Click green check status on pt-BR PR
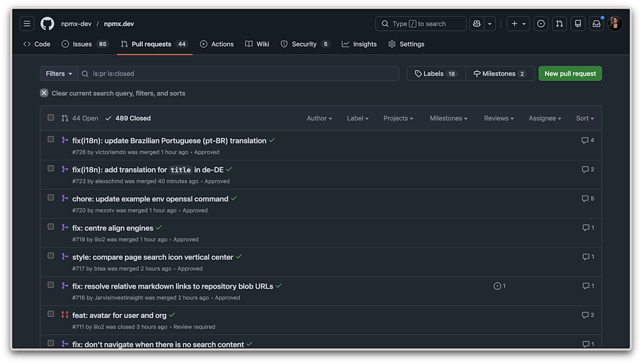Viewport: 642px width, 364px height. [272, 141]
